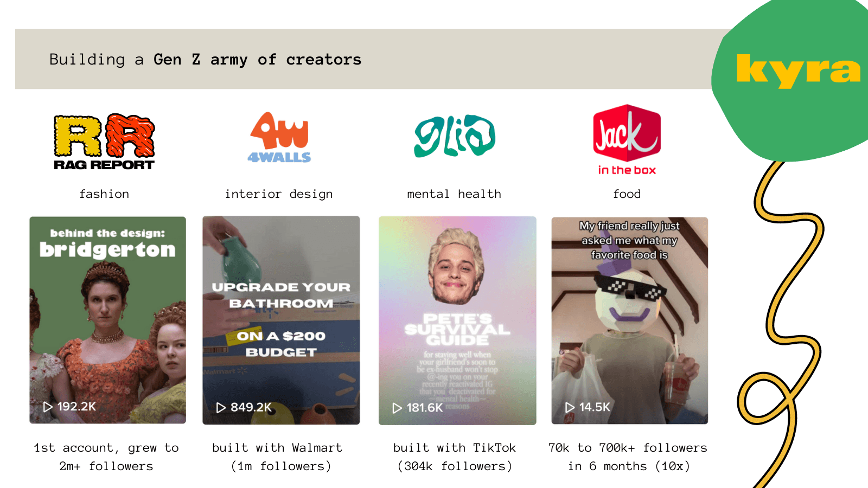868x488 pixels.
Task: Click the 'mental health' category label
Action: point(454,194)
